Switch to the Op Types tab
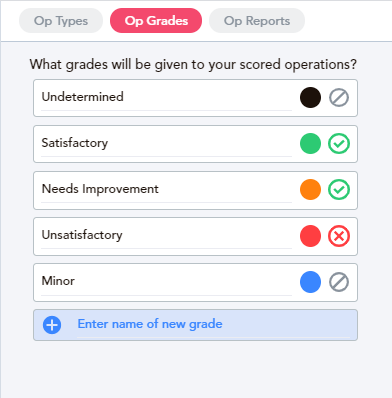392x398 pixels. pos(61,21)
